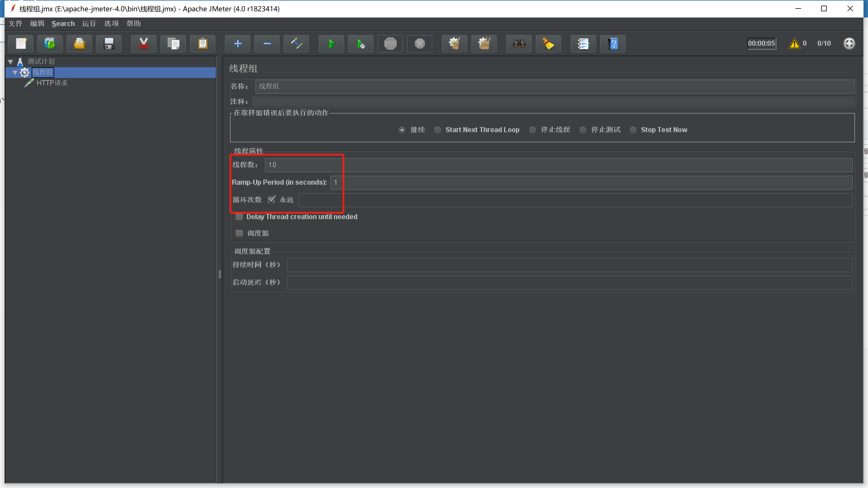This screenshot has width=868, height=488.
Task: Collapse all nodes with the minus icon
Action: [267, 43]
